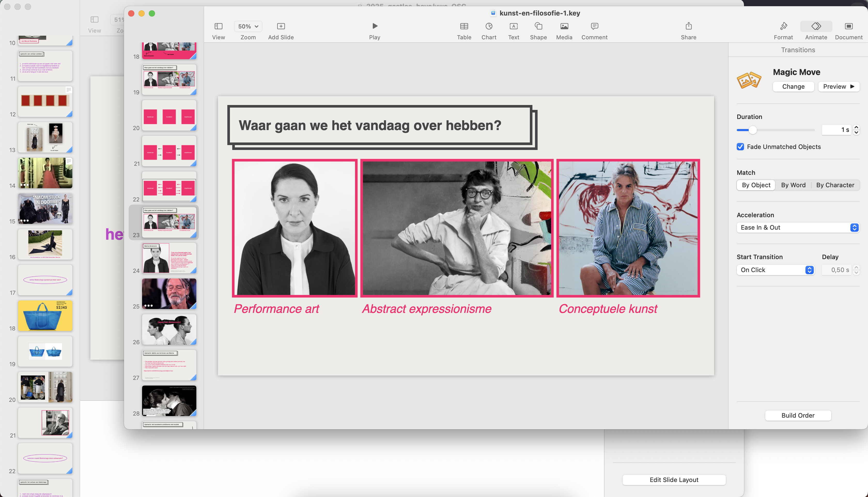Open the Shape library icon
Screen dimensions: 868x497
coord(538,26)
